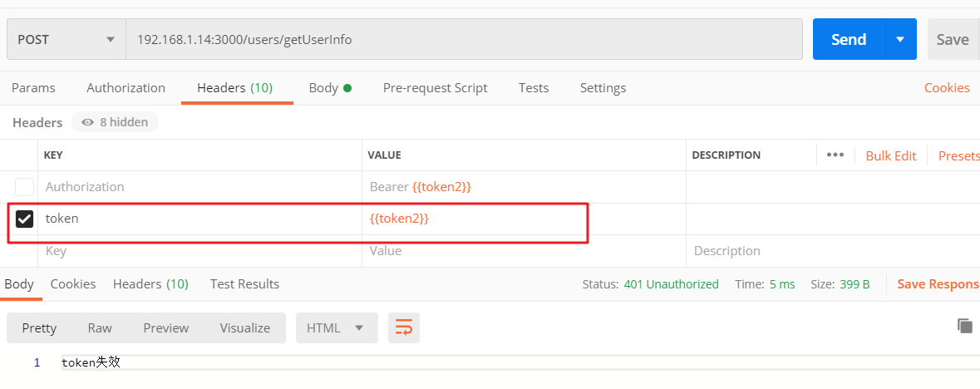
Task: Open the Save Response menu
Action: (x=938, y=284)
